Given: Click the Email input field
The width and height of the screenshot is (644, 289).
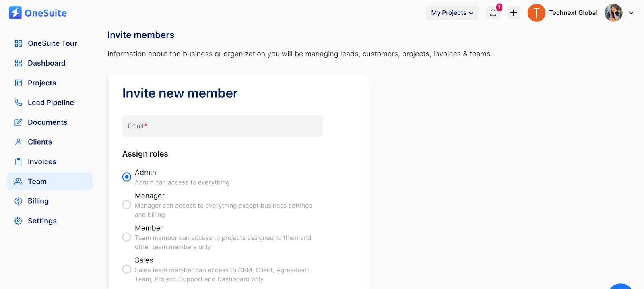Looking at the screenshot, I should [x=223, y=126].
